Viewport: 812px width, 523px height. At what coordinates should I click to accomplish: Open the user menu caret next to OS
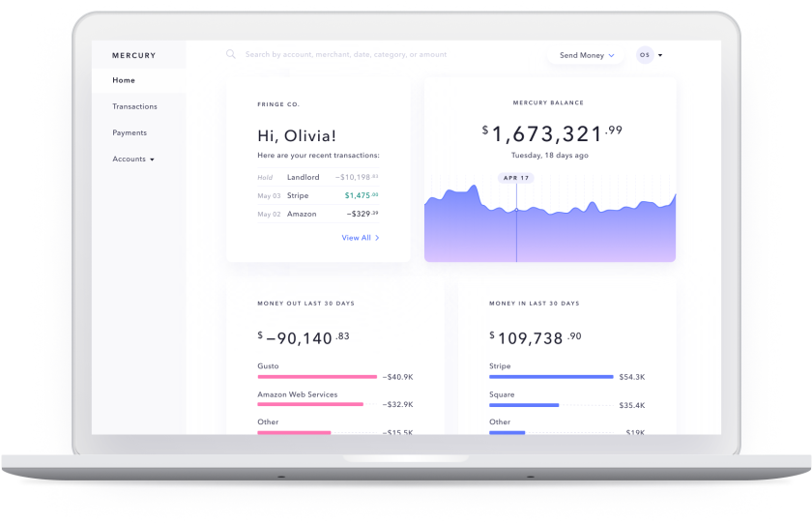point(660,55)
